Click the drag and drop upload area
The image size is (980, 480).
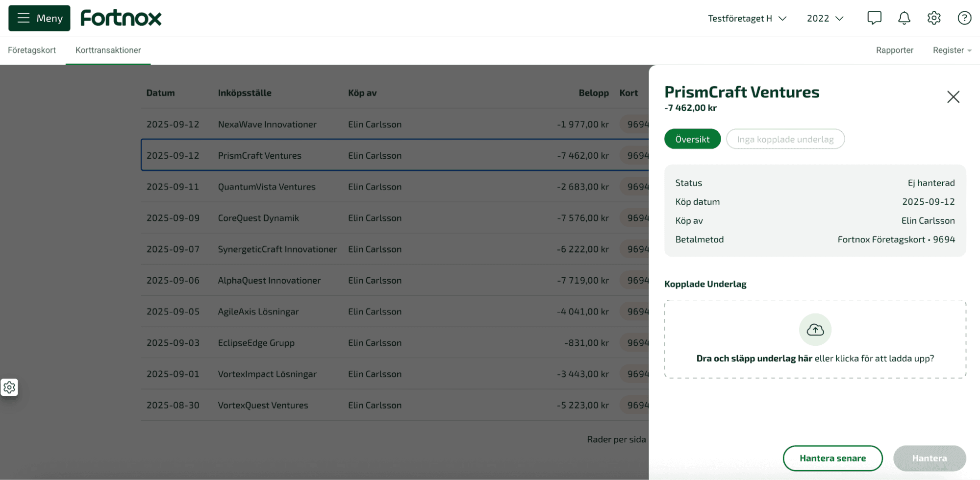(x=815, y=358)
